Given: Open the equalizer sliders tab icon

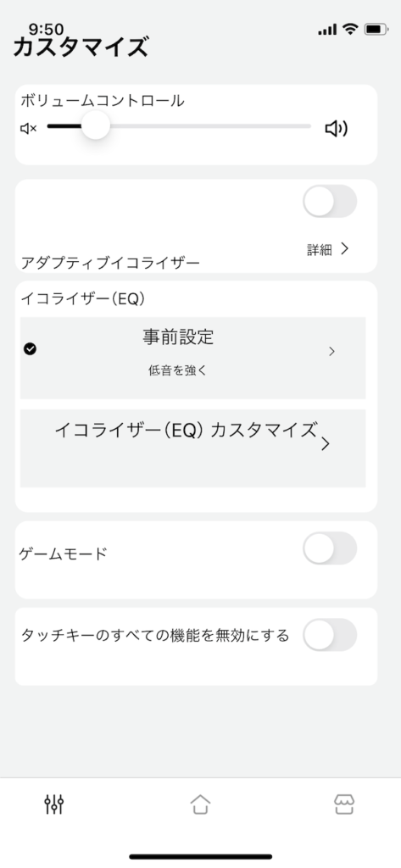Looking at the screenshot, I should [x=54, y=804].
